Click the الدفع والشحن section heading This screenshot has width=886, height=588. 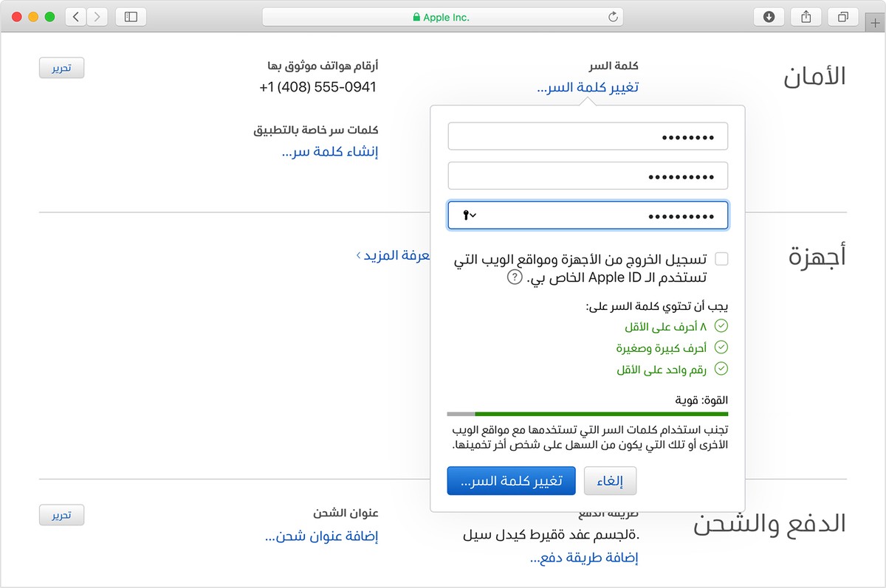click(x=770, y=524)
